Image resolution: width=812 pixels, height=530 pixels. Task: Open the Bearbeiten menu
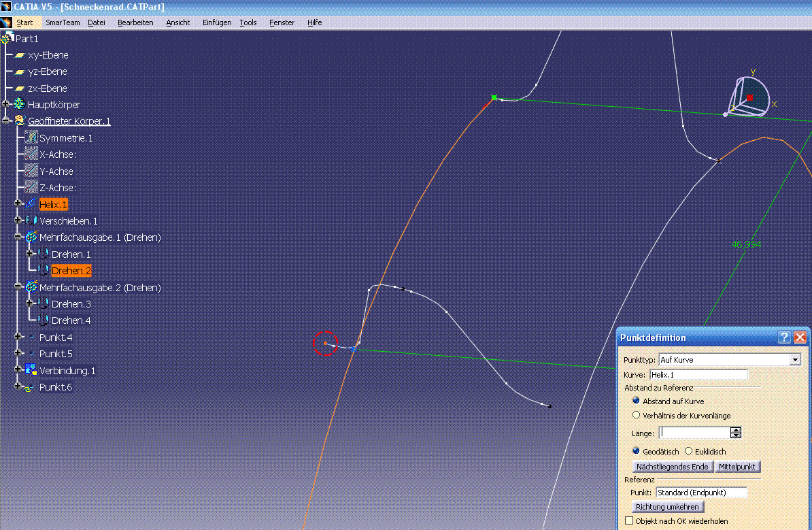[x=135, y=23]
